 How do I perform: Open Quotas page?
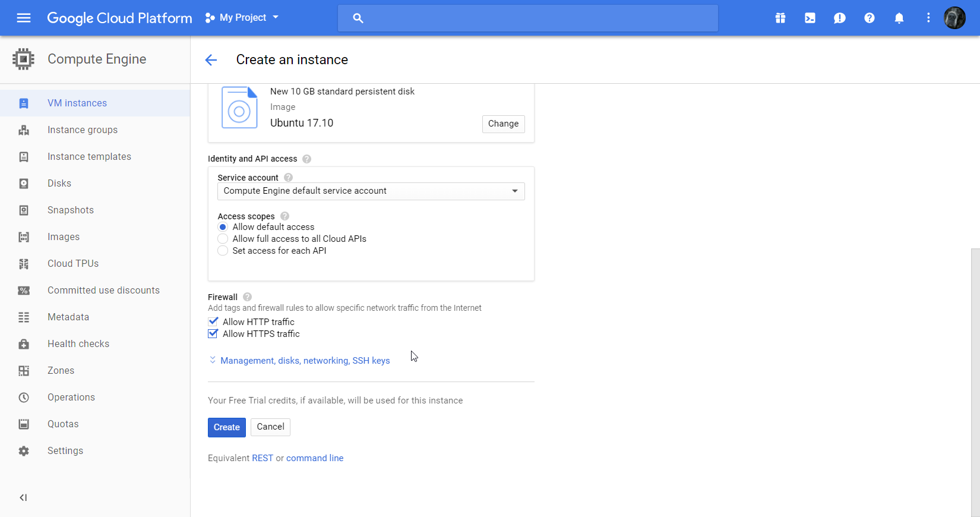coord(63,424)
